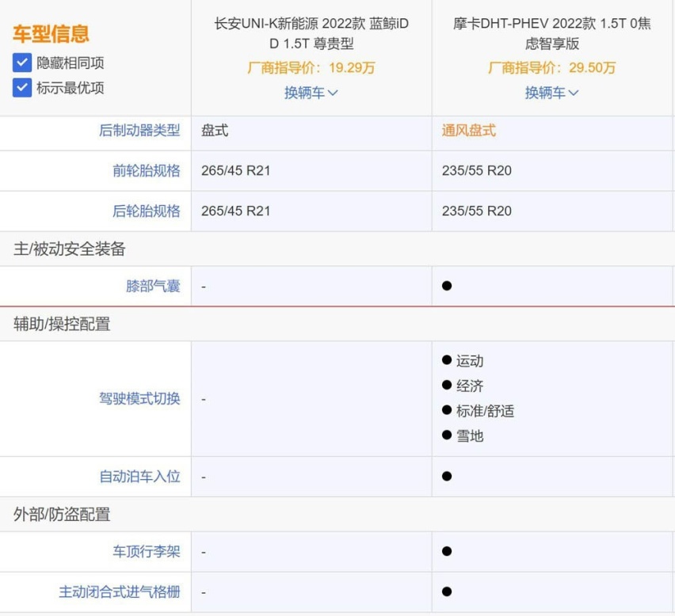
Task: Open the 后制动器类型 parameter link
Action: [x=139, y=130]
